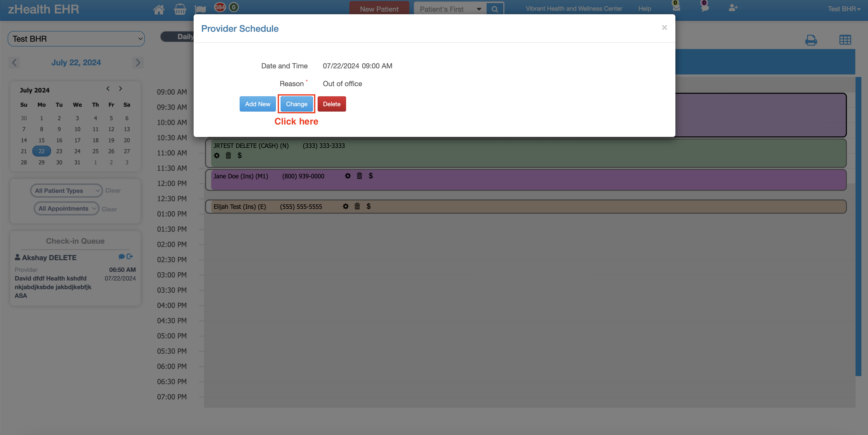This screenshot has width=868, height=435.
Task: Click Vibrant Health and Wellness Center
Action: tap(574, 9)
